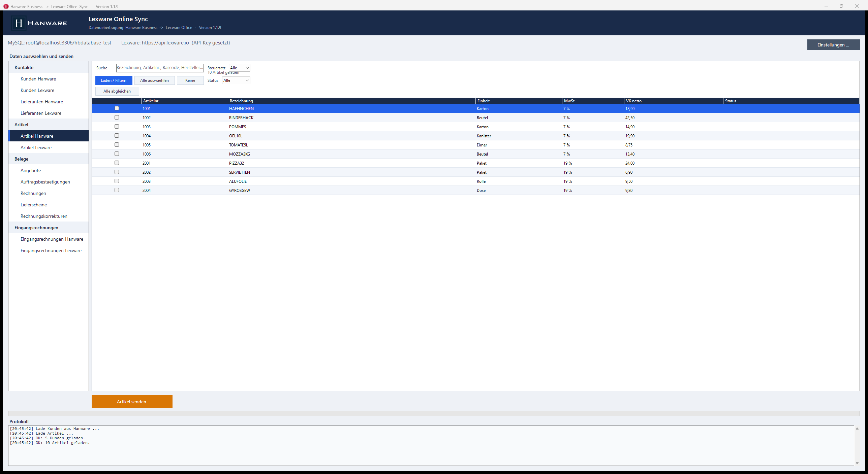The height and width of the screenshot is (474, 868).
Task: Click the Alle abgleichen button
Action: click(x=117, y=91)
